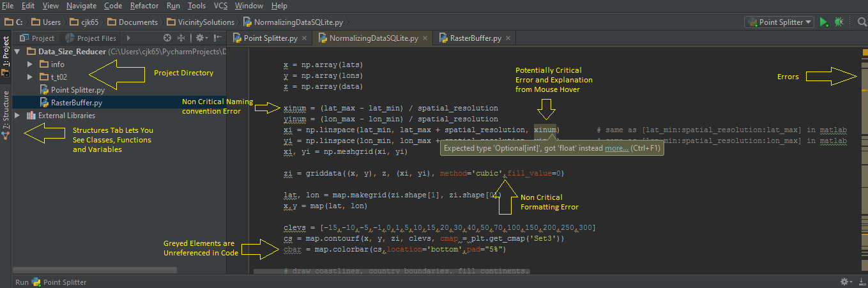Click the yinum assignment line
Image resolution: width=868 pixels, height=288 pixels.
(x=390, y=119)
